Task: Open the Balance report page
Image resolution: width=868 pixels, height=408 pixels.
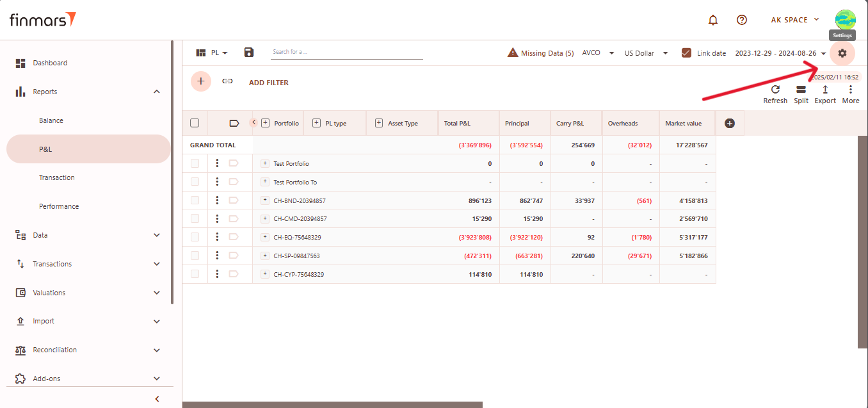Action: tap(51, 120)
